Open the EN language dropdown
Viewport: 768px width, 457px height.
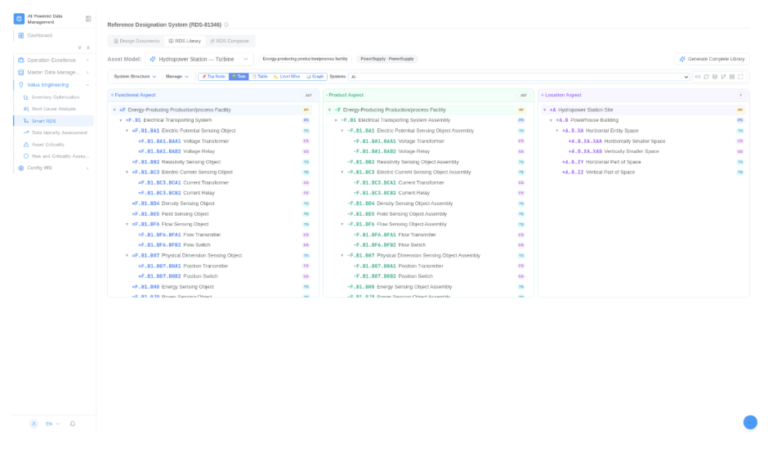(53, 424)
